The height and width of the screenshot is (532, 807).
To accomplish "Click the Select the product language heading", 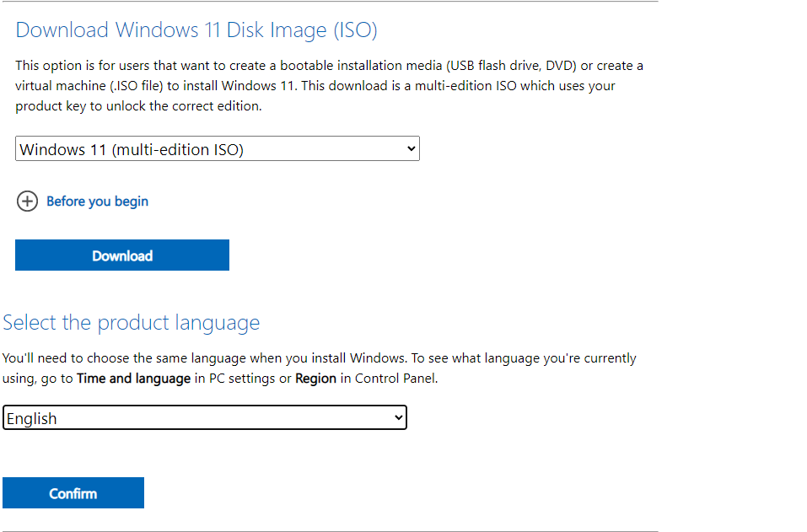I will (132, 323).
